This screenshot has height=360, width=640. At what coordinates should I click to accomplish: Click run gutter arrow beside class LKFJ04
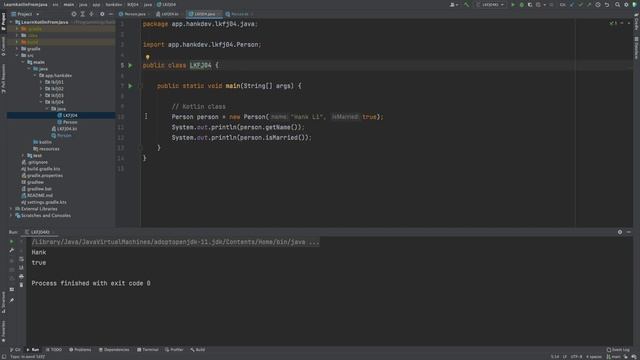130,65
